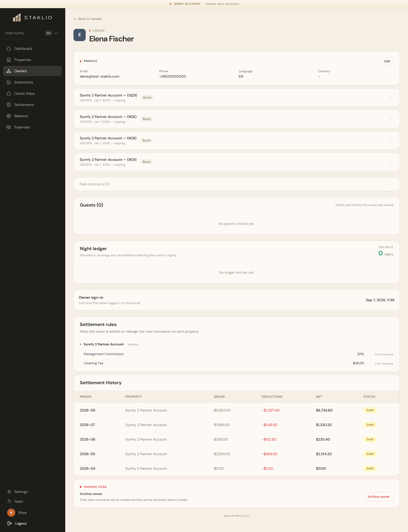Open the 2026-04 settlement row
Screen dimensions: 408x532
236,468
